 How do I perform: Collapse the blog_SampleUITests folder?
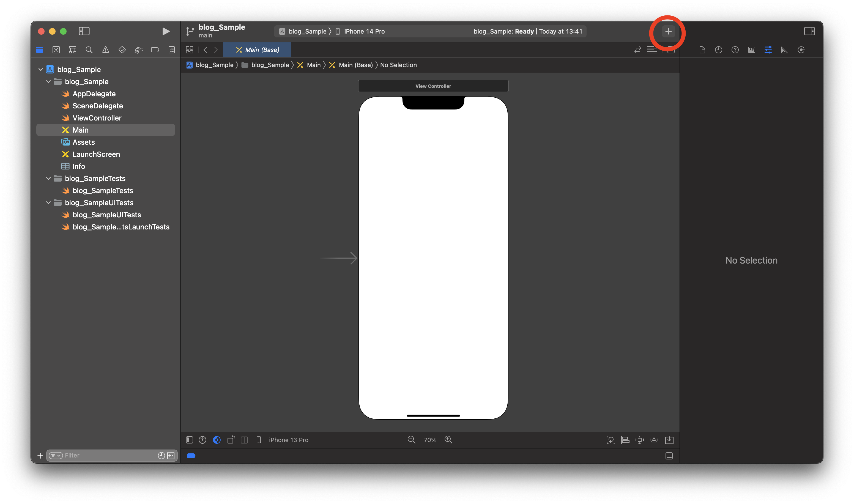pyautogui.click(x=48, y=203)
